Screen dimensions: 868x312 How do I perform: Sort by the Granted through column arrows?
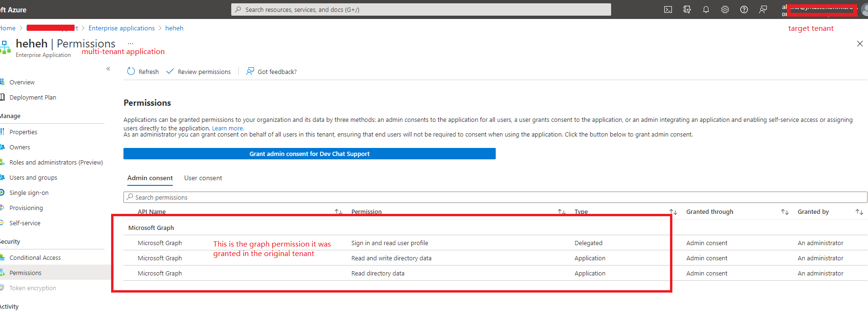785,212
